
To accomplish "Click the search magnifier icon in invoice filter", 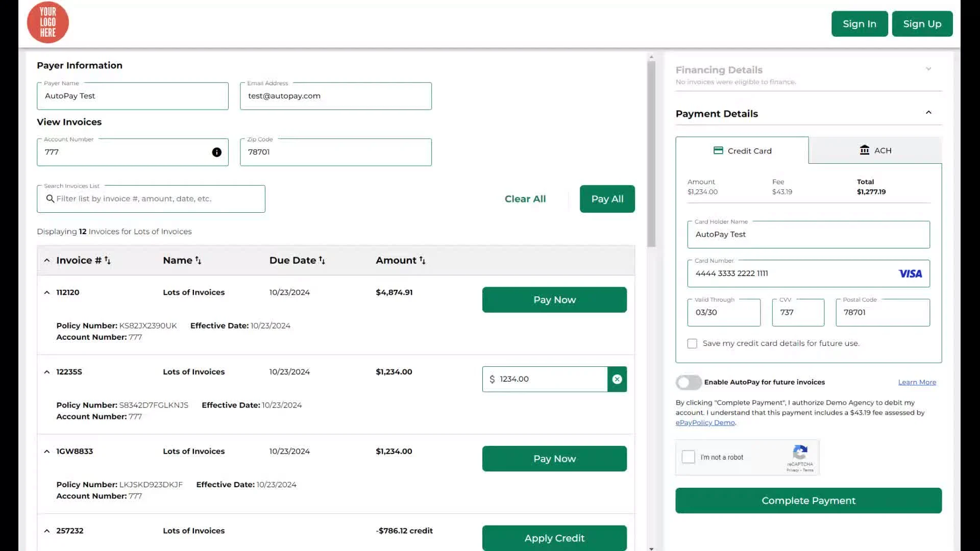I will pyautogui.click(x=50, y=198).
